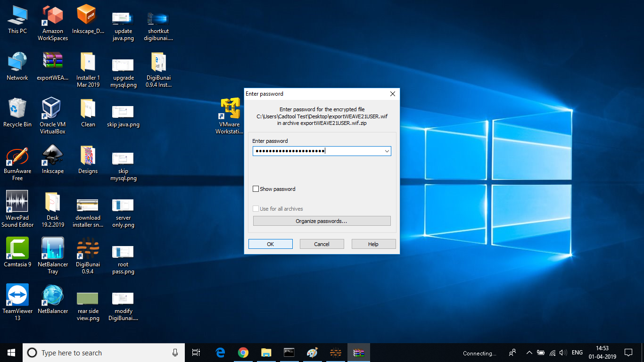Cancel the password dialog
This screenshot has height=362, width=644.
pyautogui.click(x=322, y=244)
